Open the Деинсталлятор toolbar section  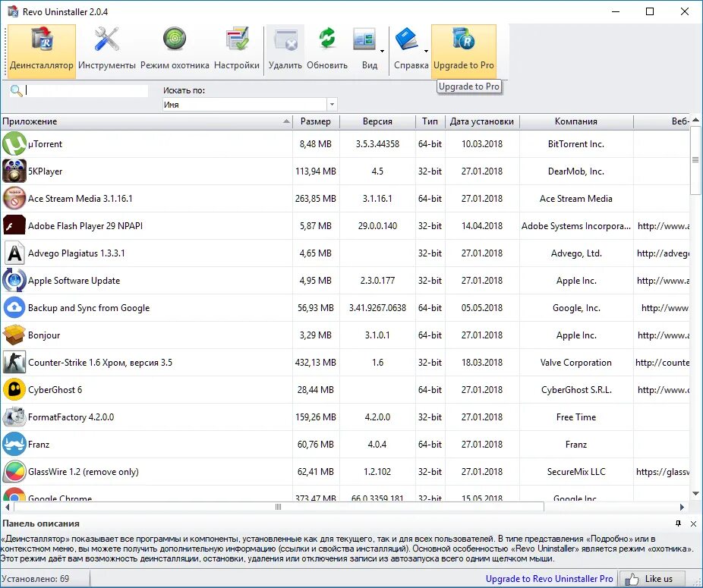pyautogui.click(x=41, y=51)
